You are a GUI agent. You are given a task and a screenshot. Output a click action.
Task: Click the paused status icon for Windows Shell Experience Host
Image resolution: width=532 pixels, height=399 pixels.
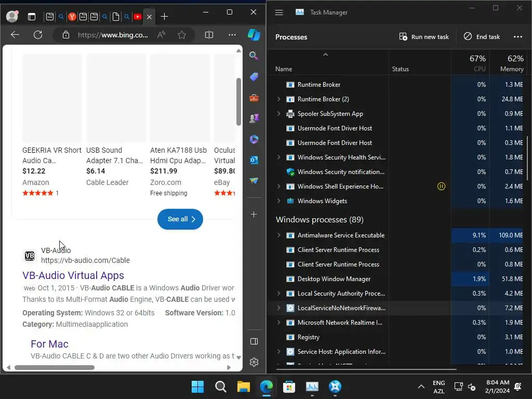click(x=441, y=187)
